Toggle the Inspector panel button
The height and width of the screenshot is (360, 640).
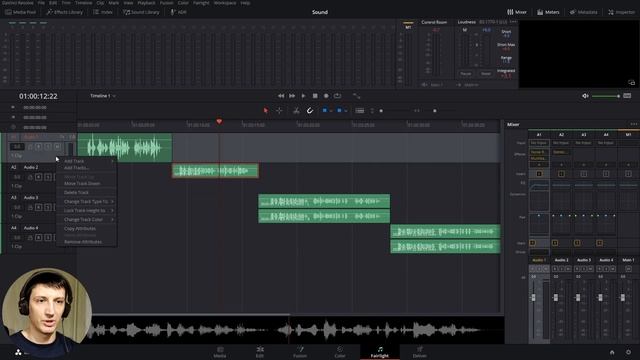[621, 12]
